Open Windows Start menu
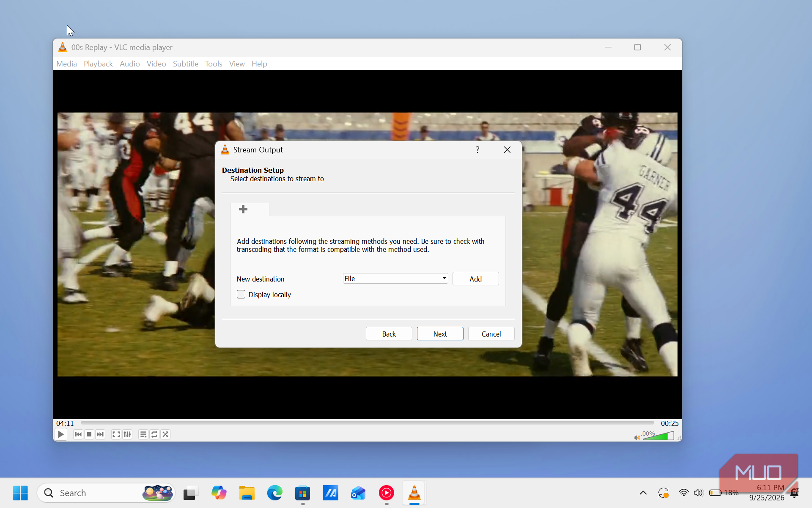The image size is (812, 508). point(20,493)
